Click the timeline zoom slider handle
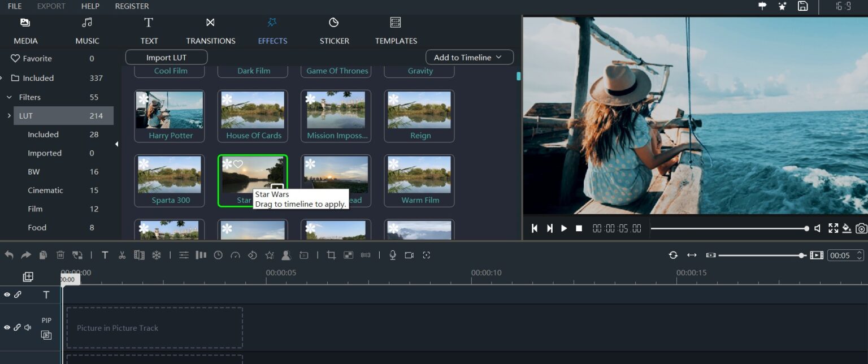This screenshot has width=868, height=364. 802,255
